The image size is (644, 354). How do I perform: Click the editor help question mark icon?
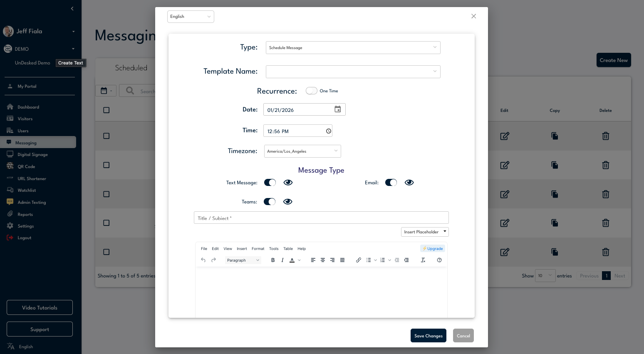pyautogui.click(x=439, y=260)
